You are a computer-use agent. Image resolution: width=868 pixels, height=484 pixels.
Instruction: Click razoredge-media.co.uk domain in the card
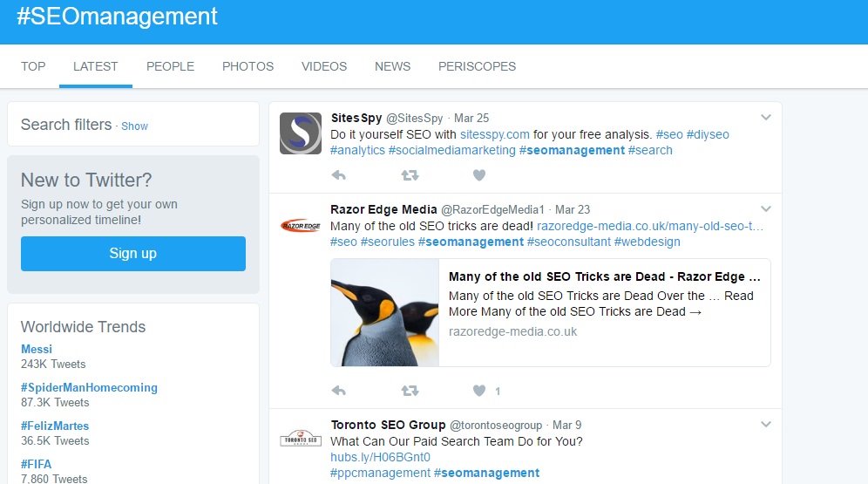pos(512,331)
